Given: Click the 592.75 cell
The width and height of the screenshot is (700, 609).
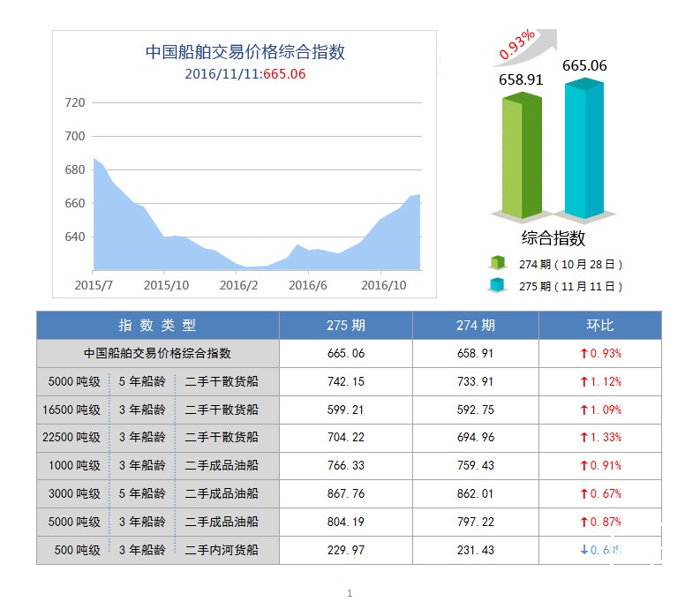Looking at the screenshot, I should (476, 410).
